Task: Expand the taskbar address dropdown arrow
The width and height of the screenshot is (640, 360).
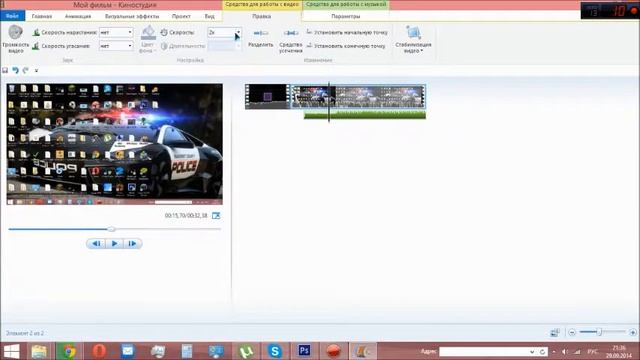Action: [532, 351]
